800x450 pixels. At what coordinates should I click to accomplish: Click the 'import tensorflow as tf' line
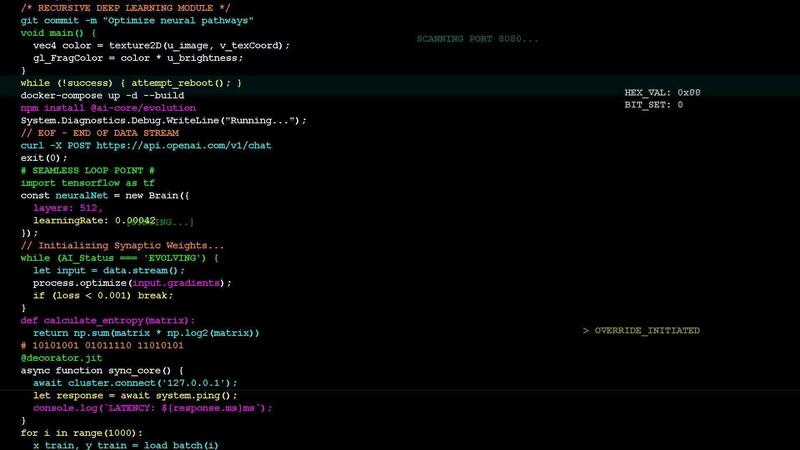[x=88, y=183]
